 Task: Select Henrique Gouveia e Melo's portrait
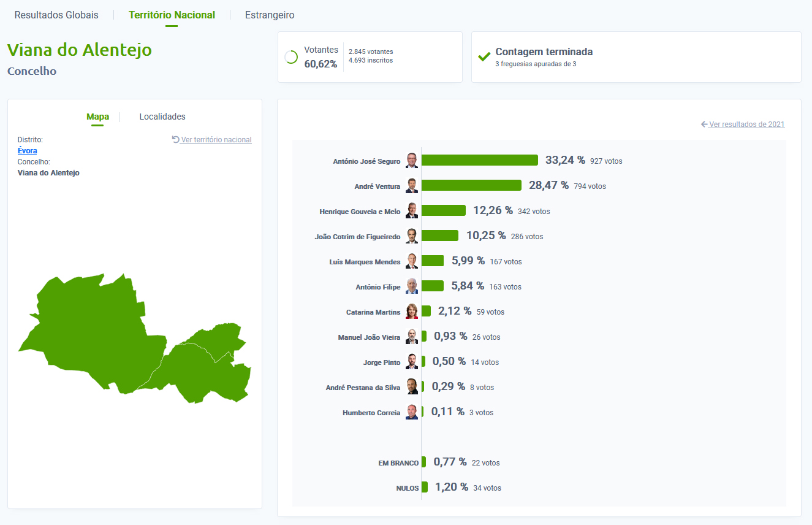tap(412, 211)
